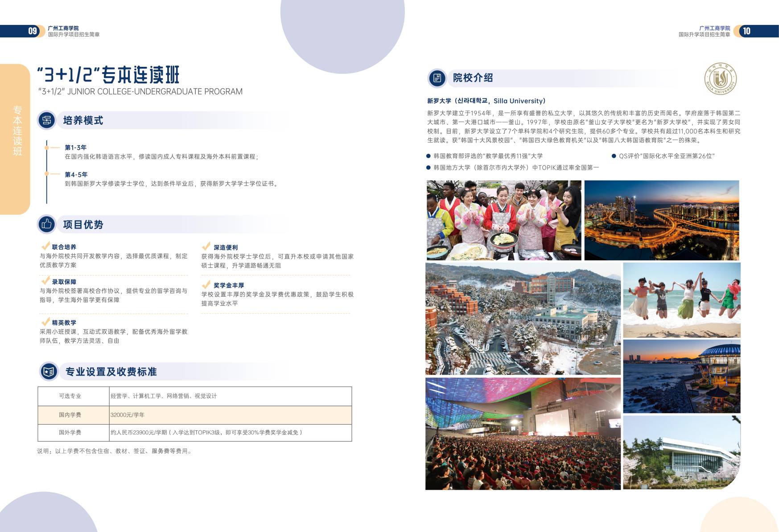
Task: Click the 奖学金丰厚 advantage title
Action: point(229,285)
